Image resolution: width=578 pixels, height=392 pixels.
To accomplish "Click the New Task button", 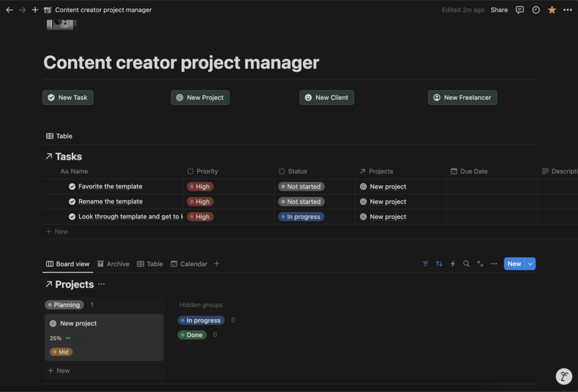I will click(68, 97).
